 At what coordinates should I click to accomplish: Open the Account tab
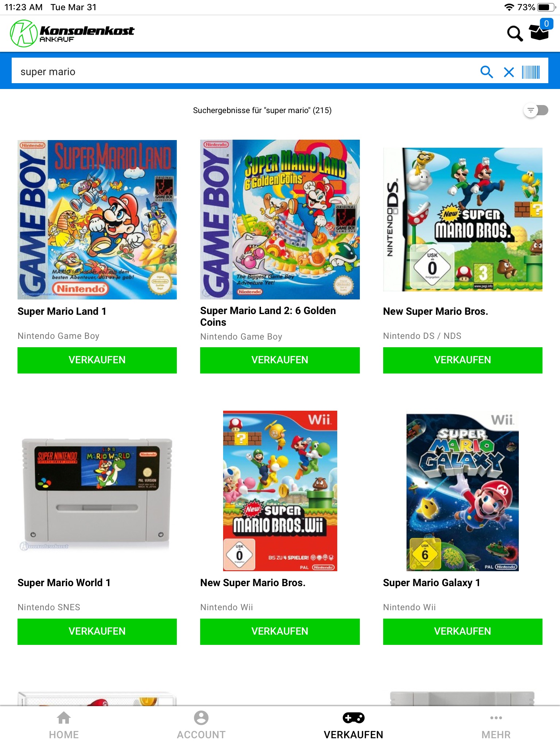point(201,725)
